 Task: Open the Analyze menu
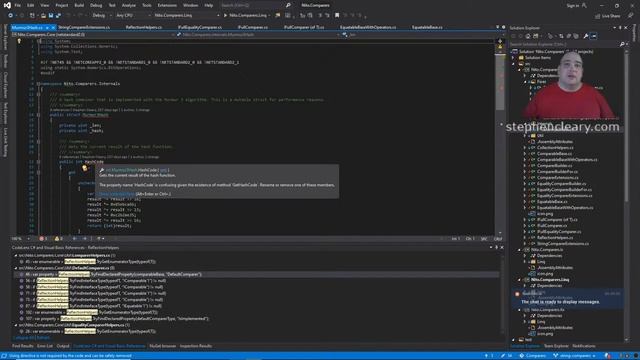[129, 5]
